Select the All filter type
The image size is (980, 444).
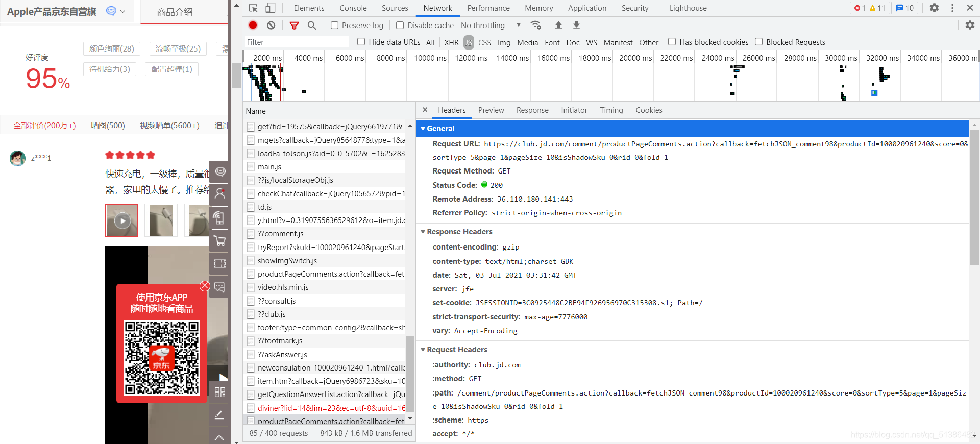click(x=430, y=42)
